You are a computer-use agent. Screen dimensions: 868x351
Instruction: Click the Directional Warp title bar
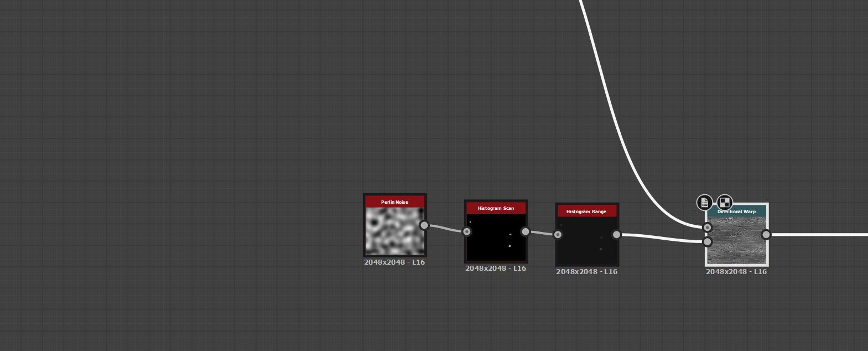[x=737, y=211]
